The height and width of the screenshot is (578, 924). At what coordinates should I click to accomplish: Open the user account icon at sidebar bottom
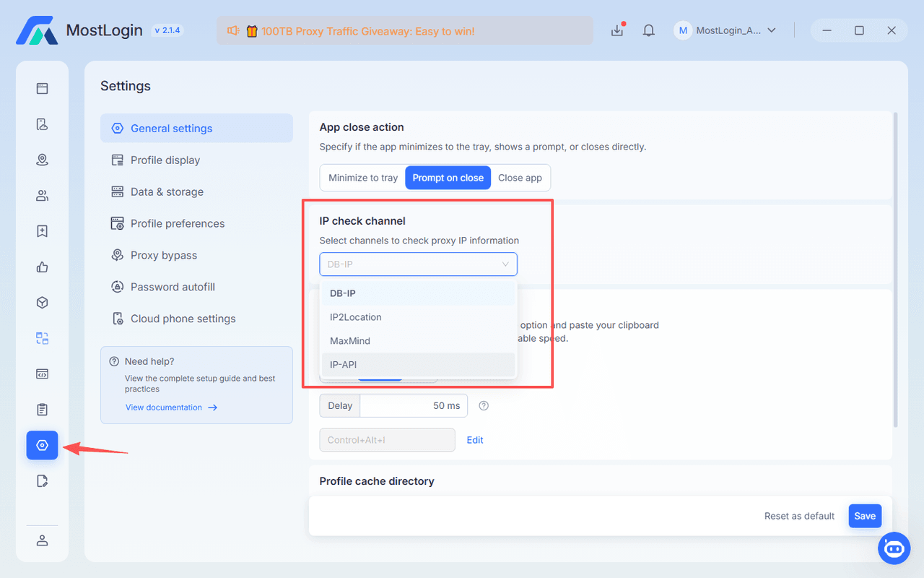tap(42, 540)
